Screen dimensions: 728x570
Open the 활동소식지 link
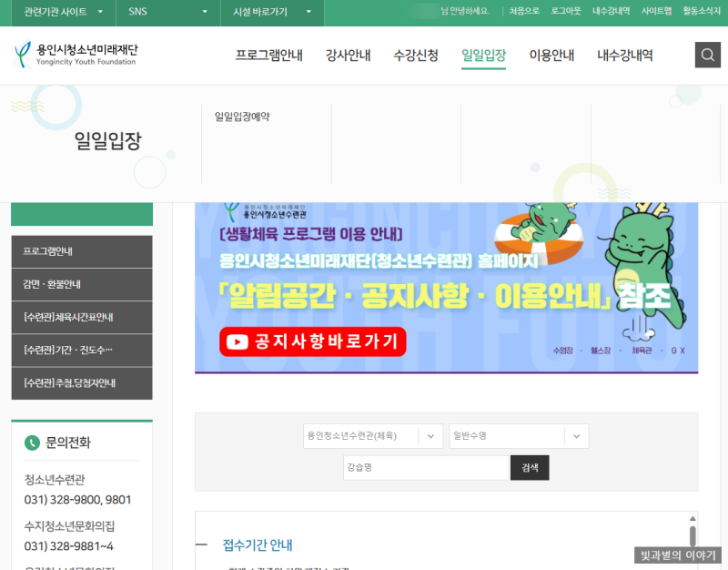[x=701, y=11]
